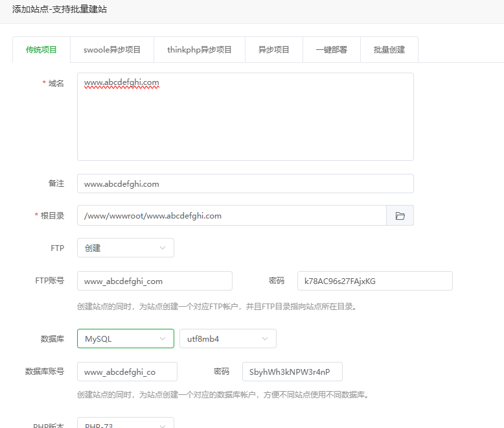
Task: Click the 域名 field label
Action: click(56, 84)
